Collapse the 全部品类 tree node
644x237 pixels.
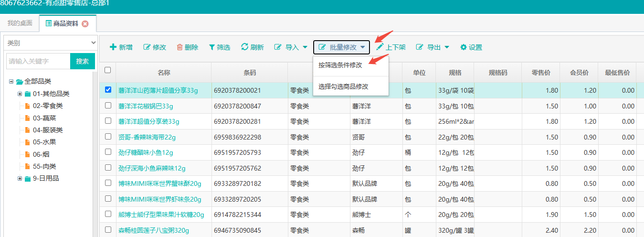point(11,82)
